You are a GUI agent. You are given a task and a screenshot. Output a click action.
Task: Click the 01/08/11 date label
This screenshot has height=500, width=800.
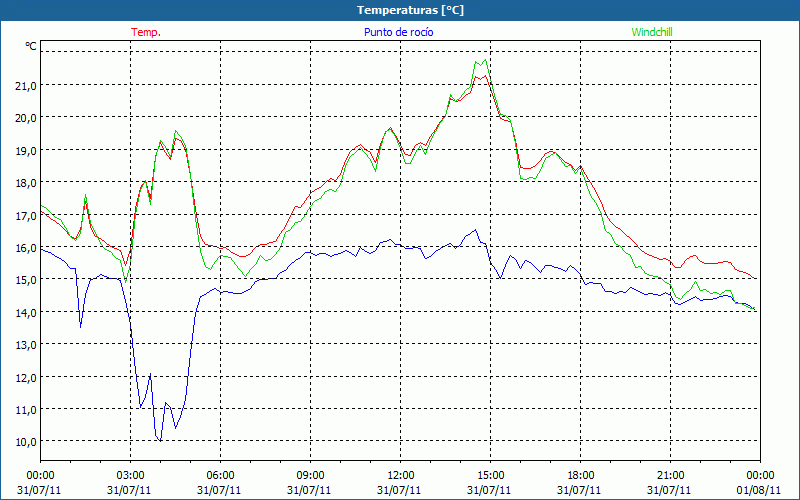pos(760,490)
